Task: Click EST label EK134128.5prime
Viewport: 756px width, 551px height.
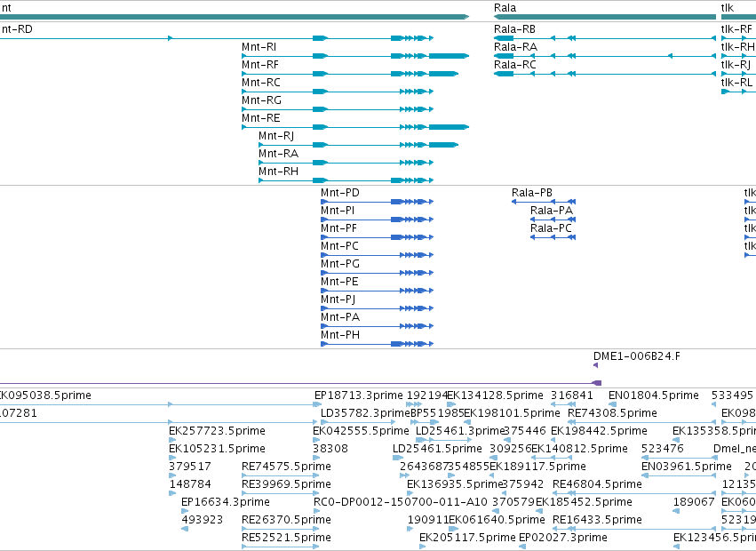Action: (x=495, y=395)
